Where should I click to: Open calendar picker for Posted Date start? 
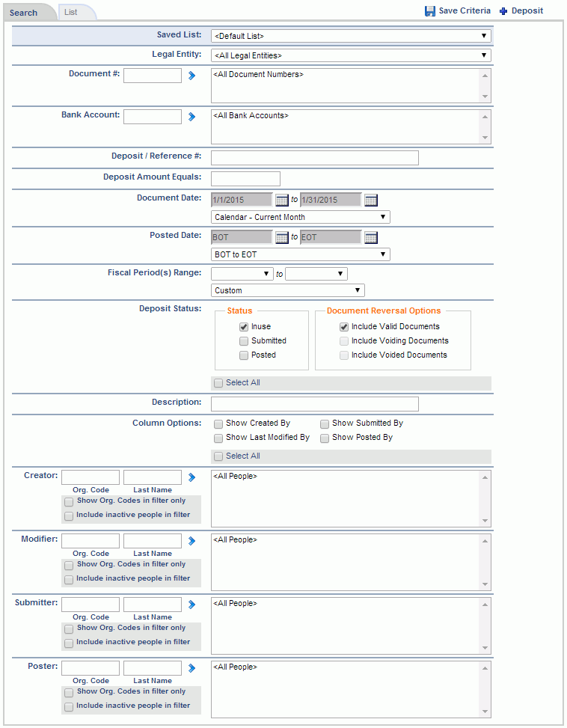[281, 237]
